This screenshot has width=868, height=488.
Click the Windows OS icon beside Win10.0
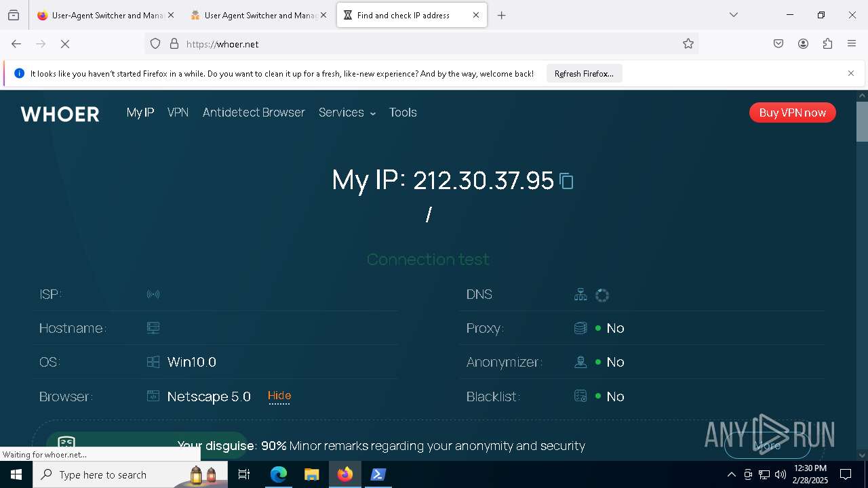(x=153, y=362)
